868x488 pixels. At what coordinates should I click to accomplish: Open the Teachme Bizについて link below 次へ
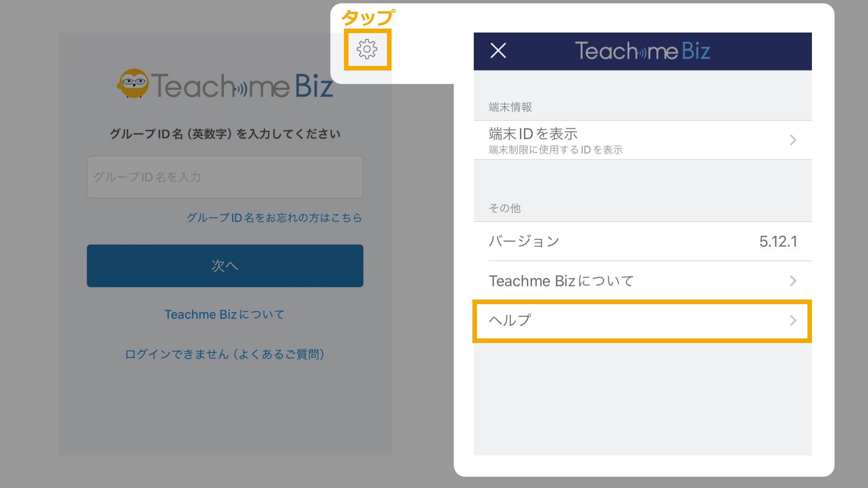(x=225, y=314)
